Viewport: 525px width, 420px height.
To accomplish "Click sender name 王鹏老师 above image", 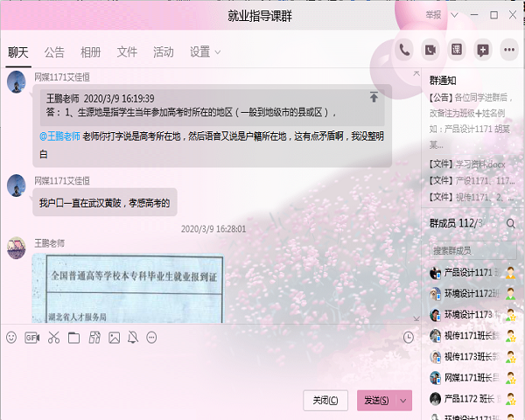I will (x=50, y=243).
